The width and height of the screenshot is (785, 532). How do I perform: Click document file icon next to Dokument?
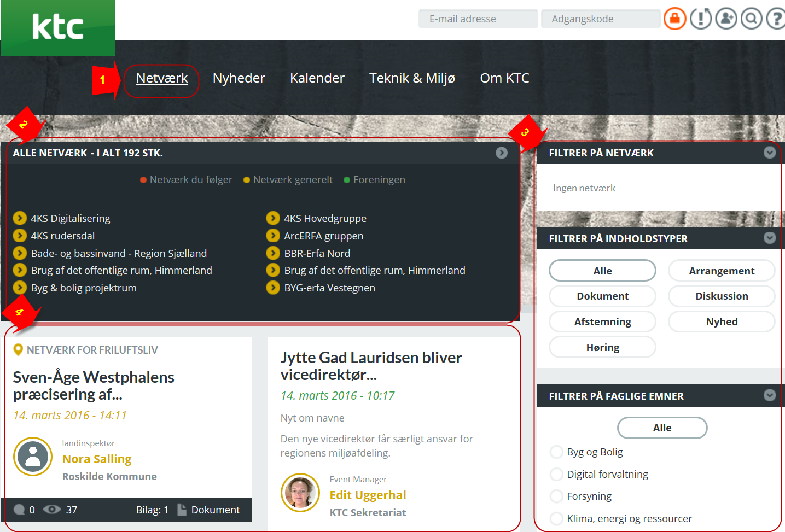pyautogui.click(x=182, y=510)
